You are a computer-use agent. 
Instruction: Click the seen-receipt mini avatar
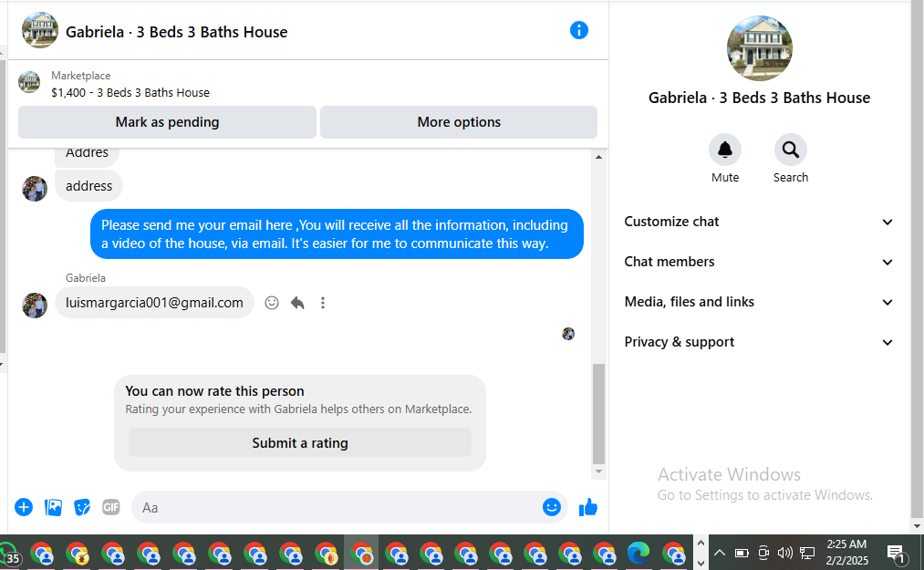(568, 334)
